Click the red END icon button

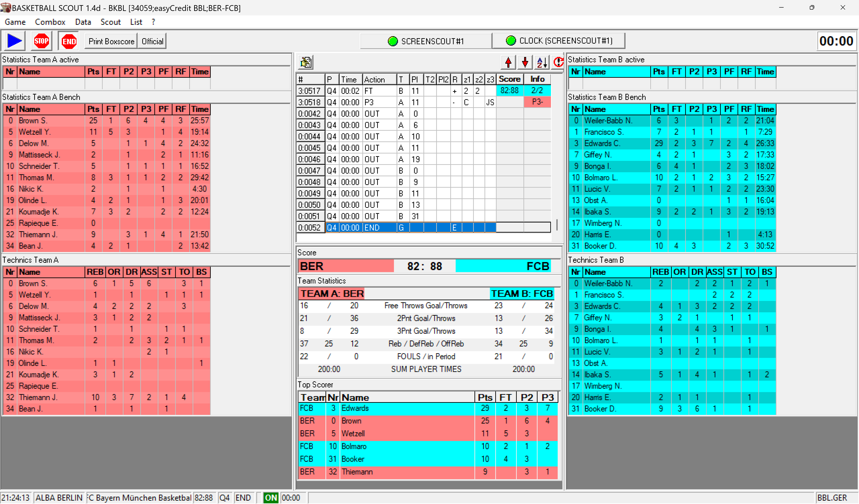(69, 41)
